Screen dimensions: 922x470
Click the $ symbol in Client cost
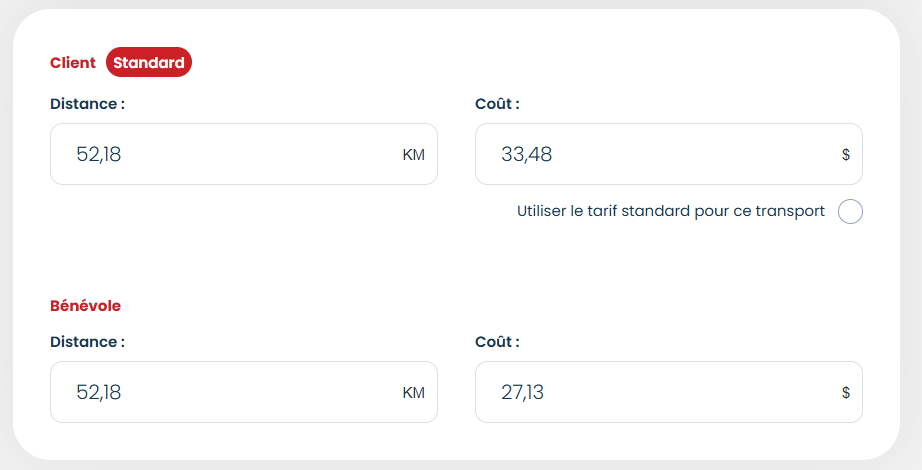846,155
